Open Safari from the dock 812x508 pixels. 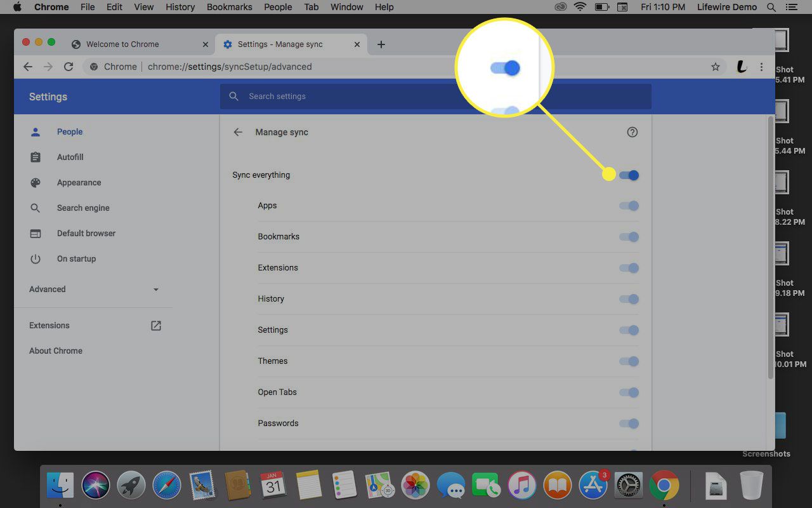pos(167,486)
